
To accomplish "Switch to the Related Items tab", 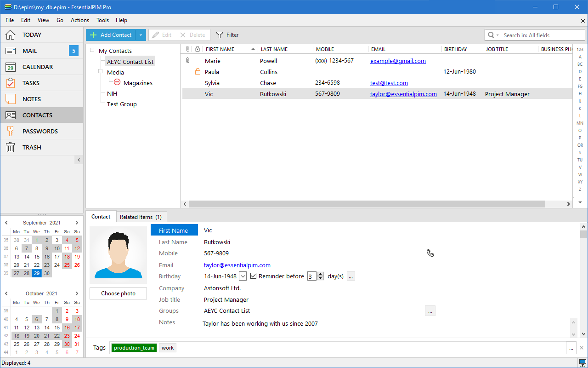I will pyautogui.click(x=141, y=217).
